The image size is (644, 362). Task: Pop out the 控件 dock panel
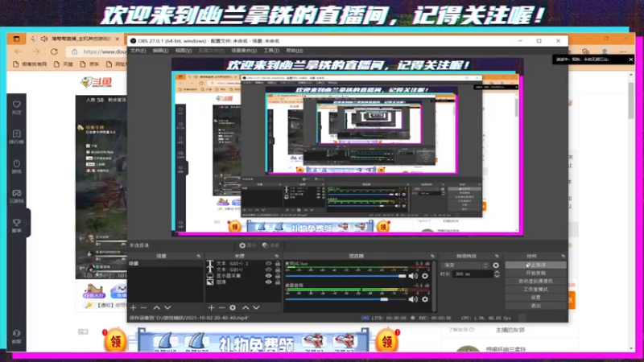(563, 256)
